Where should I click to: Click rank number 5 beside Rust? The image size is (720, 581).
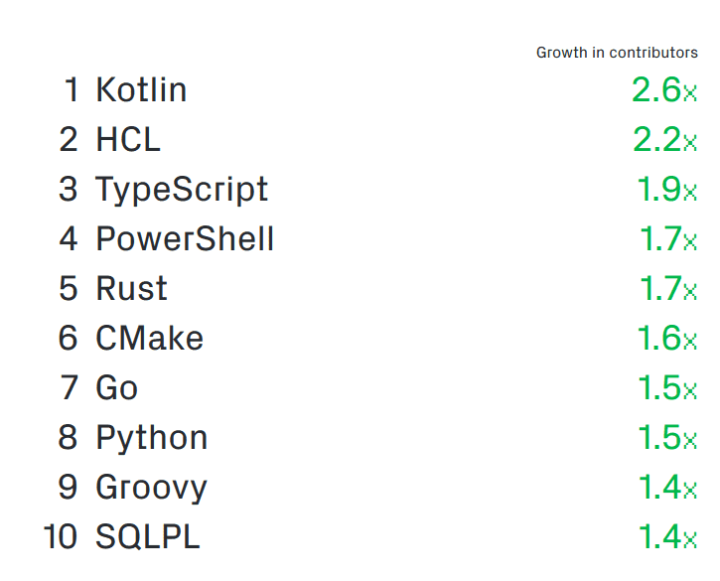68,288
